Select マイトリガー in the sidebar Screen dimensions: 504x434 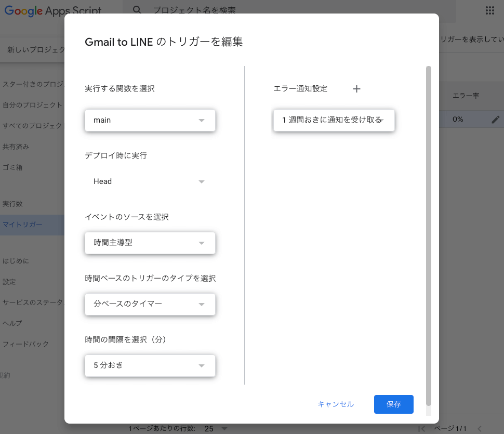coord(23,225)
